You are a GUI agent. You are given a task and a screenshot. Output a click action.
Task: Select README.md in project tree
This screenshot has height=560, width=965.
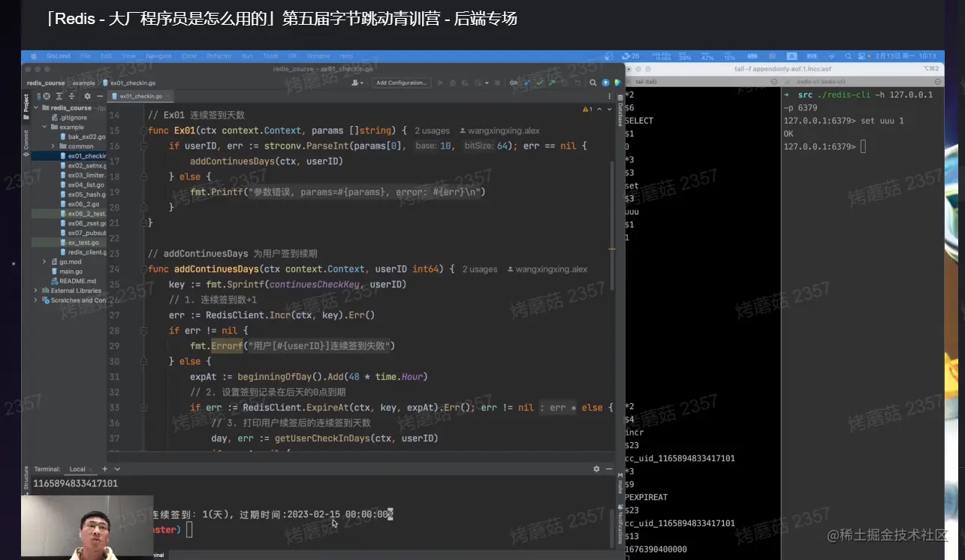coord(74,281)
